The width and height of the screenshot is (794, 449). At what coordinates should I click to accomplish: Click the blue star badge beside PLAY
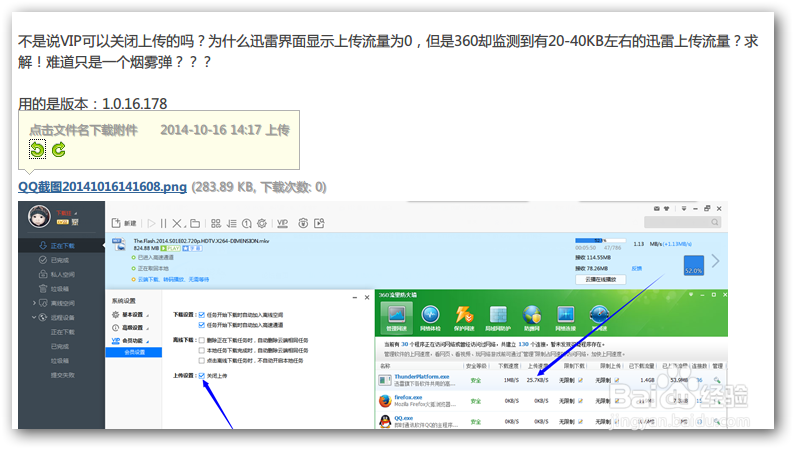pyautogui.click(x=192, y=249)
